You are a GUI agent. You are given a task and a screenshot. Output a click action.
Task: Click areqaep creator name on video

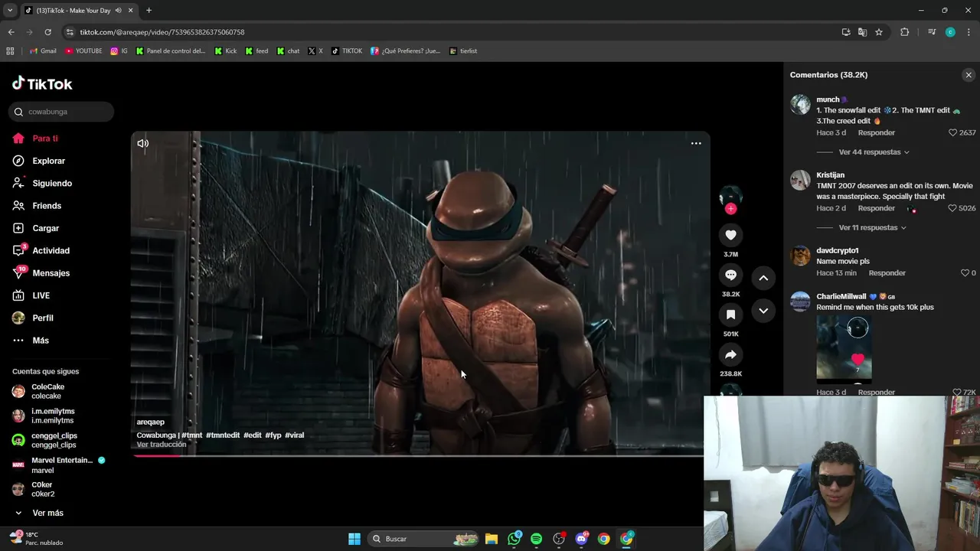click(150, 422)
